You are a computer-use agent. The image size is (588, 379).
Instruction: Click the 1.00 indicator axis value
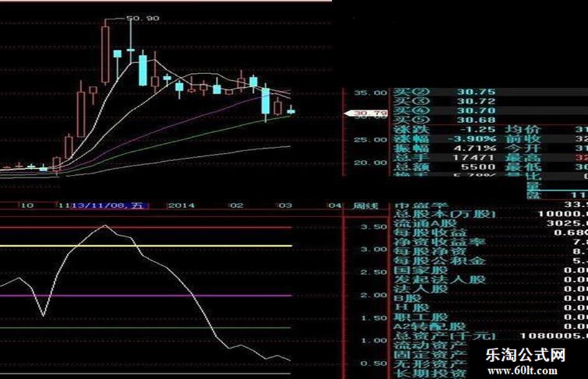pyautogui.click(x=374, y=340)
